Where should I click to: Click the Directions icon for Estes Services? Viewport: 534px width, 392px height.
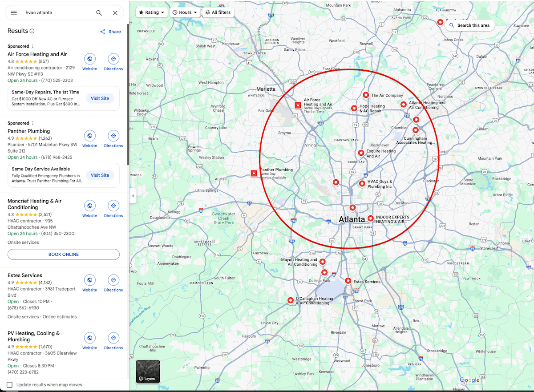pyautogui.click(x=113, y=280)
